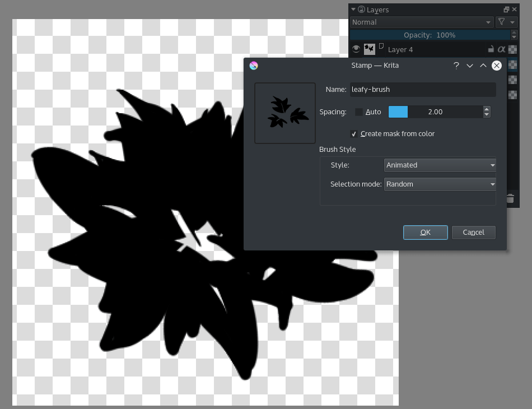Click the Name field containing leafy-brush
Screen dimensions: 532x409
tap(422, 90)
